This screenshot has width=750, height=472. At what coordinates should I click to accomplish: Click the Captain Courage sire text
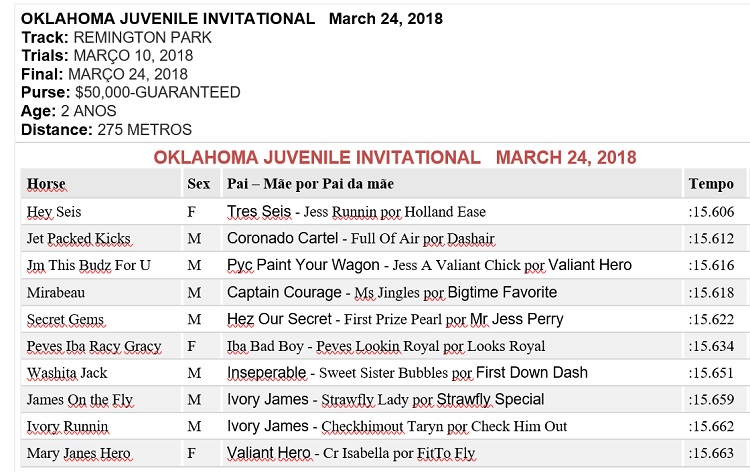(x=284, y=292)
